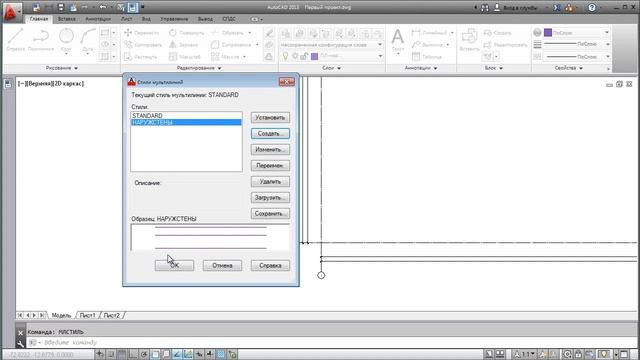Click the Создать... button in the dialog
This screenshot has height=360, width=640.
coord(270,133)
